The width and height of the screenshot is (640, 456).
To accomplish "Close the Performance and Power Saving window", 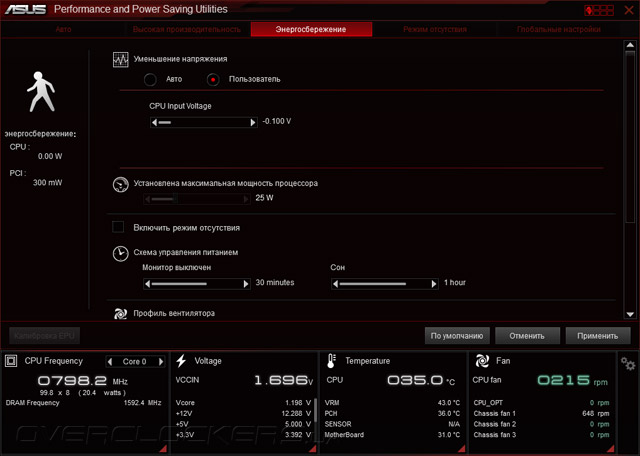I will point(629,10).
